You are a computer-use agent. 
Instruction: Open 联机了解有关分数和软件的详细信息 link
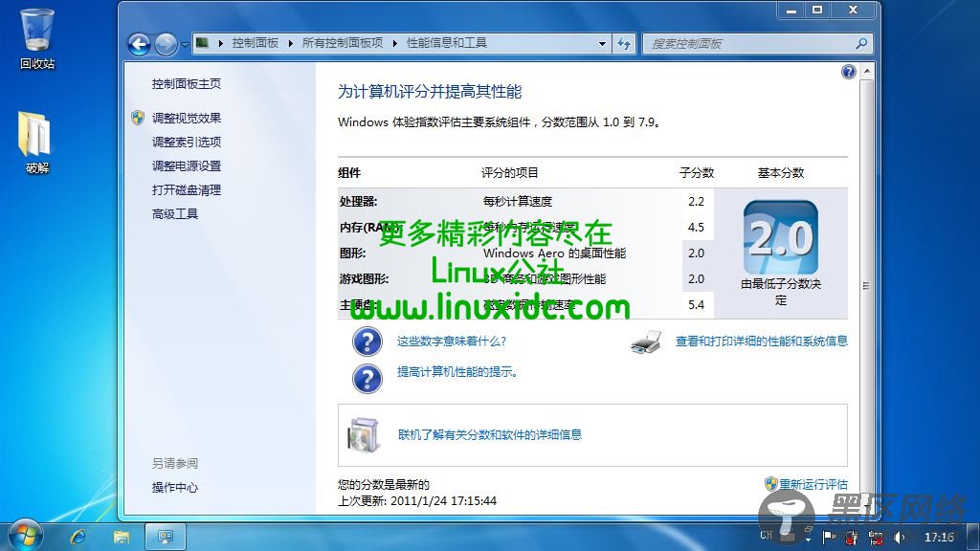(x=489, y=435)
